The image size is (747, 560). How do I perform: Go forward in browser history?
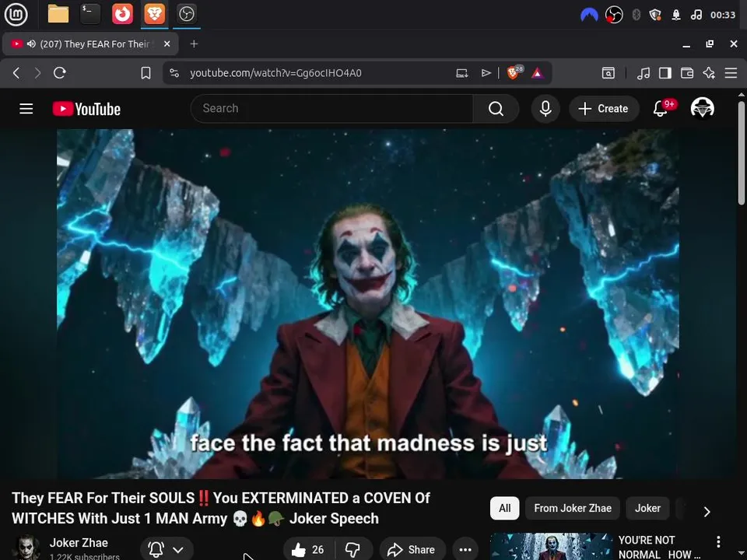(37, 73)
